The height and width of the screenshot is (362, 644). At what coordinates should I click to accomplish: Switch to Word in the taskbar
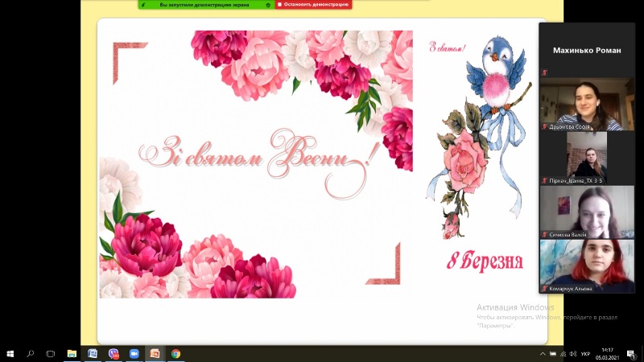[x=93, y=353]
